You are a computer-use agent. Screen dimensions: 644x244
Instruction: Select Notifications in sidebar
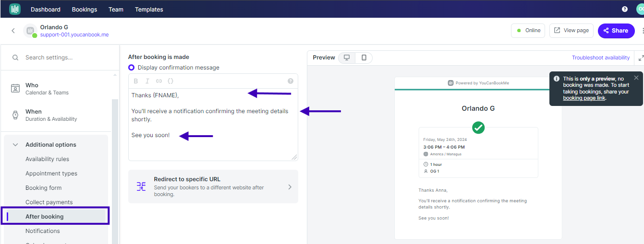[43, 231]
